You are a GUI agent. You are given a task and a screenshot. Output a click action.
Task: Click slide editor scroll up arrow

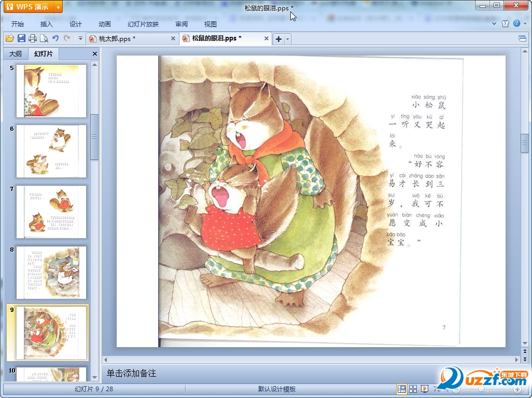(525, 51)
